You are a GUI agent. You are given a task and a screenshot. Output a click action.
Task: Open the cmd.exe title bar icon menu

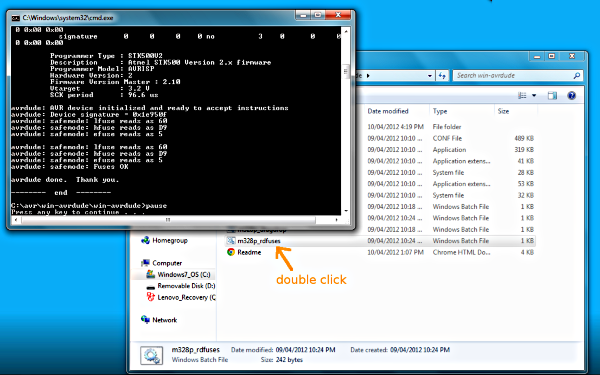pos(15,18)
